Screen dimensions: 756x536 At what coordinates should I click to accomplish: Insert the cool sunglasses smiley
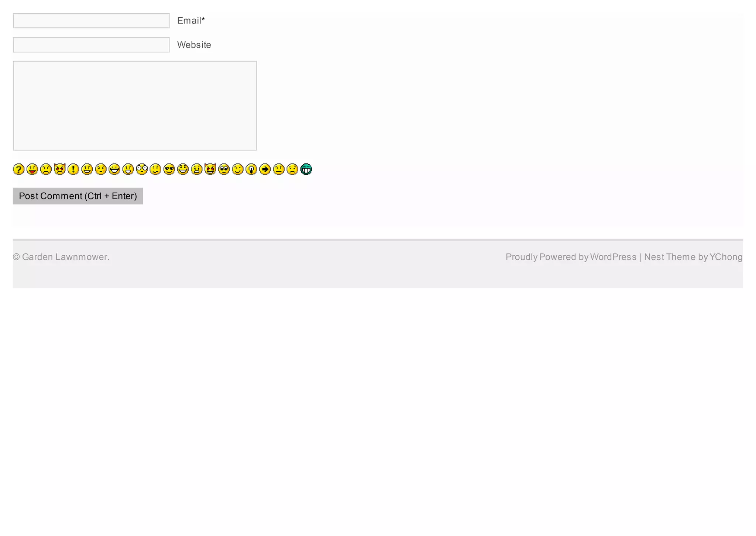[x=169, y=169]
